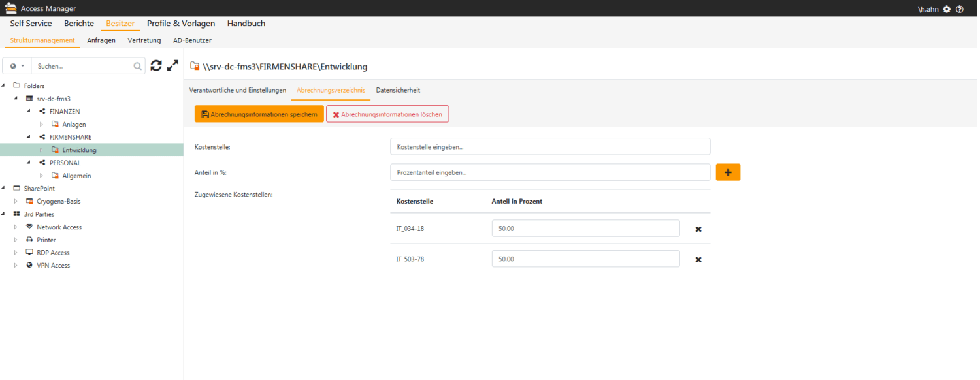Screen dimensions: 980x380
Task: Expand the Network Access node
Action: click(x=16, y=227)
